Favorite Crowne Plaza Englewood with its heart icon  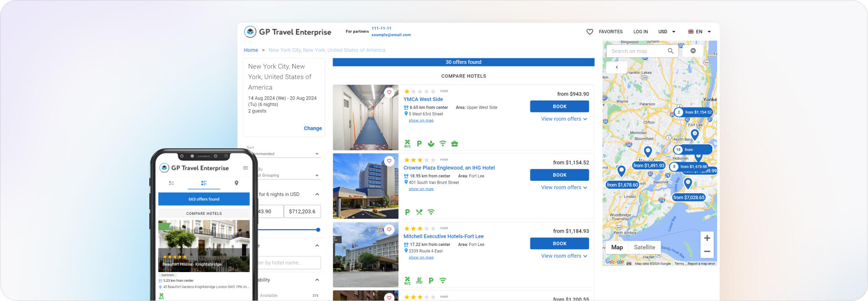pos(389,161)
